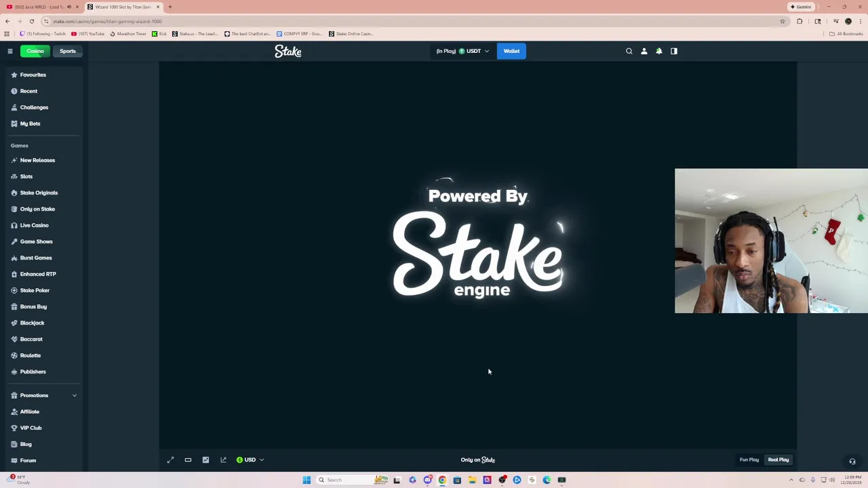Open the search magnifier in Stake header

click(629, 51)
